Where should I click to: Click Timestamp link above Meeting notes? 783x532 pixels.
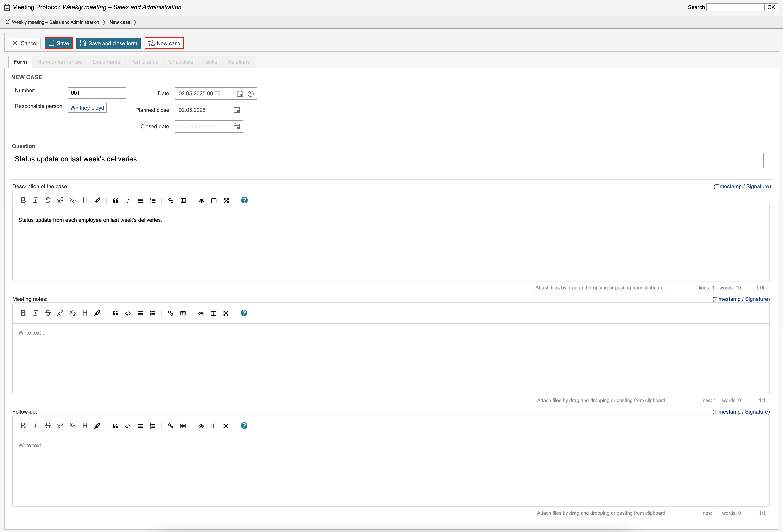tap(727, 299)
